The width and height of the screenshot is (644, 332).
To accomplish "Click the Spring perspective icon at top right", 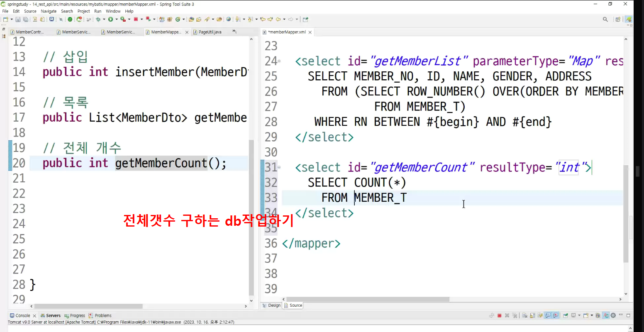I will pyautogui.click(x=629, y=19).
